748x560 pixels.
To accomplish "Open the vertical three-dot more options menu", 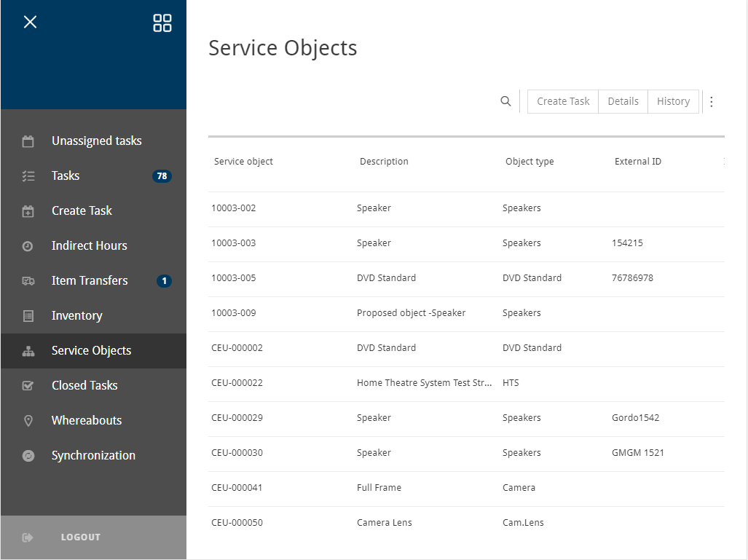I will [712, 102].
